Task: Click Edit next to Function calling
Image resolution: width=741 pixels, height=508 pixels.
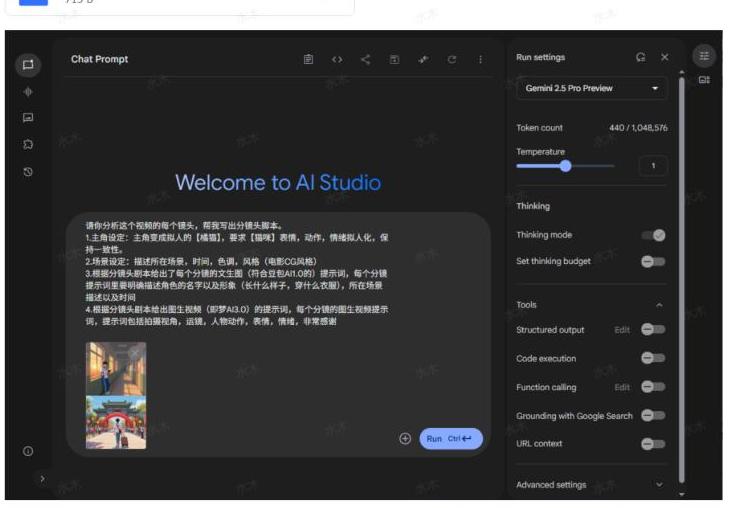Action: 622,387
